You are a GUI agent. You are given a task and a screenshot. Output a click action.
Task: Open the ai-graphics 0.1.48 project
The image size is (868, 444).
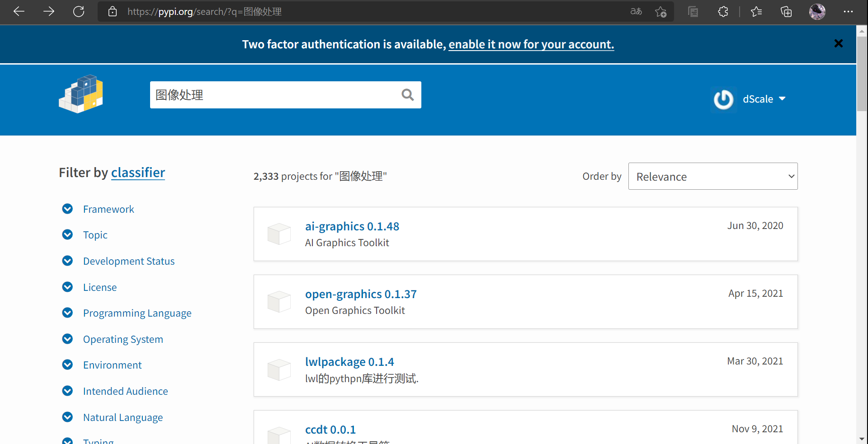point(352,226)
